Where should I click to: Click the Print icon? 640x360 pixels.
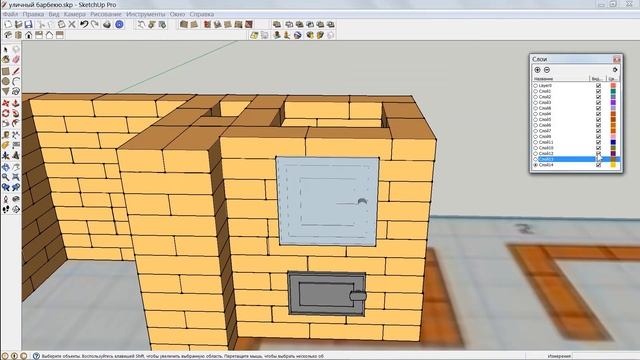point(107,24)
